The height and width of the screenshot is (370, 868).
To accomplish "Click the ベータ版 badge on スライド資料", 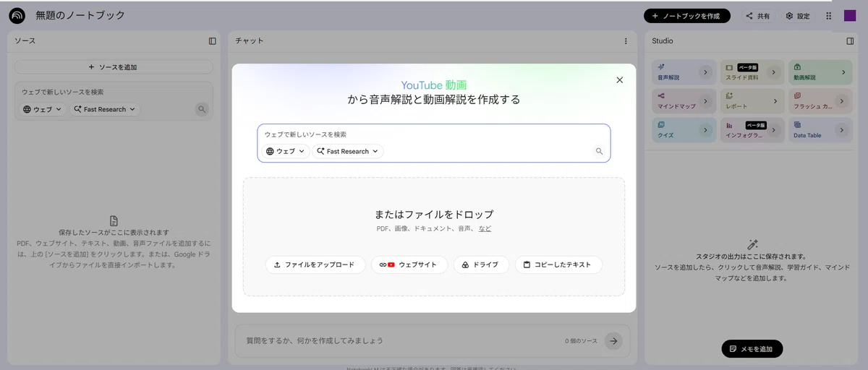I will point(747,66).
